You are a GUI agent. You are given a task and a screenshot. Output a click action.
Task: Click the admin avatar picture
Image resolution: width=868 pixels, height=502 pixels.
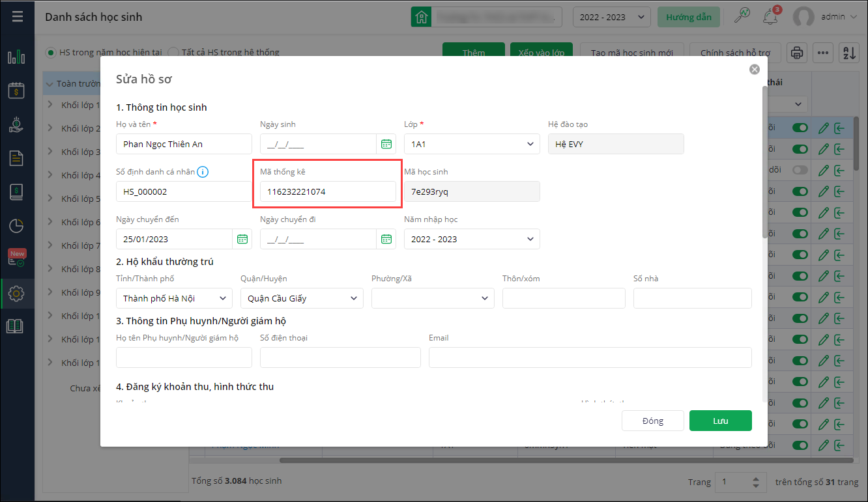point(804,17)
